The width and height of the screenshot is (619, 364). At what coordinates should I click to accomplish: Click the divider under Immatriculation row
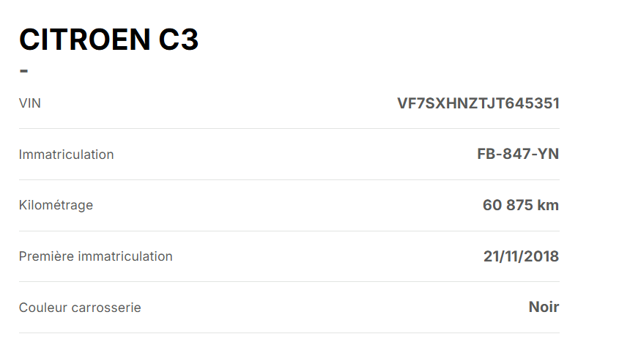(x=289, y=180)
